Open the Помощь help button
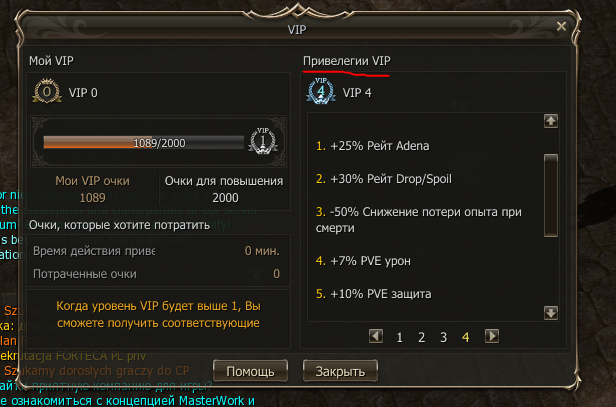 pyautogui.click(x=250, y=371)
